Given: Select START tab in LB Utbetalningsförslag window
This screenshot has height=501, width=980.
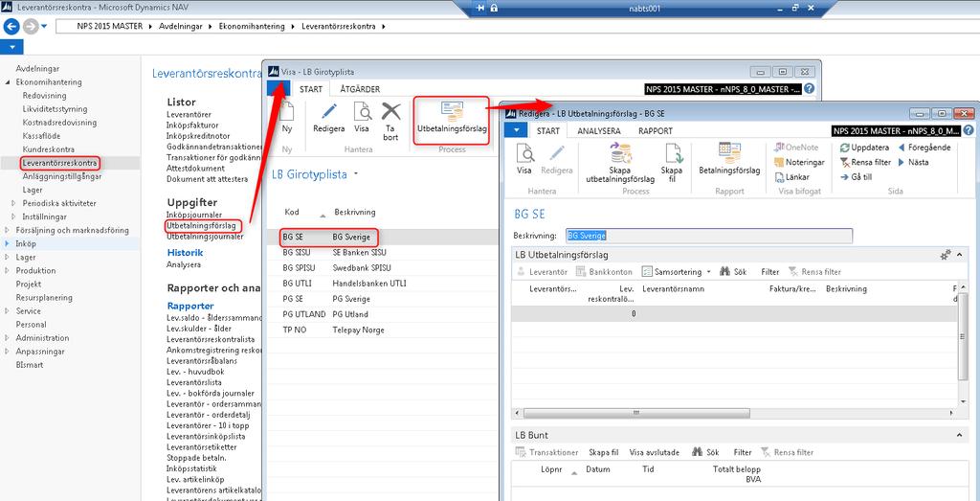Looking at the screenshot, I should (548, 131).
